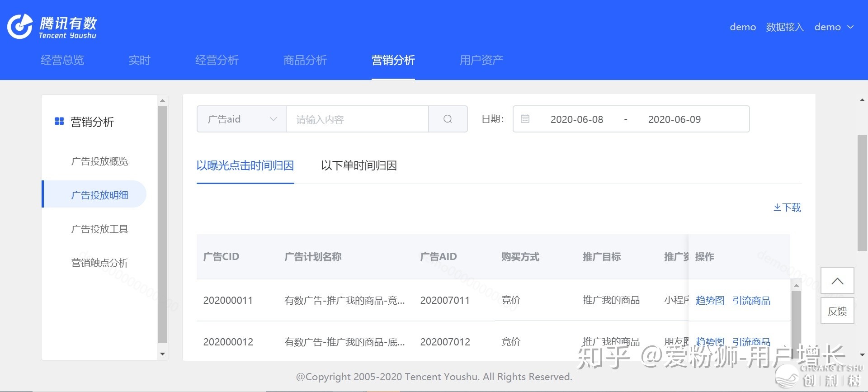Click the 反馈 feedback button
868x392 pixels.
coord(837,311)
